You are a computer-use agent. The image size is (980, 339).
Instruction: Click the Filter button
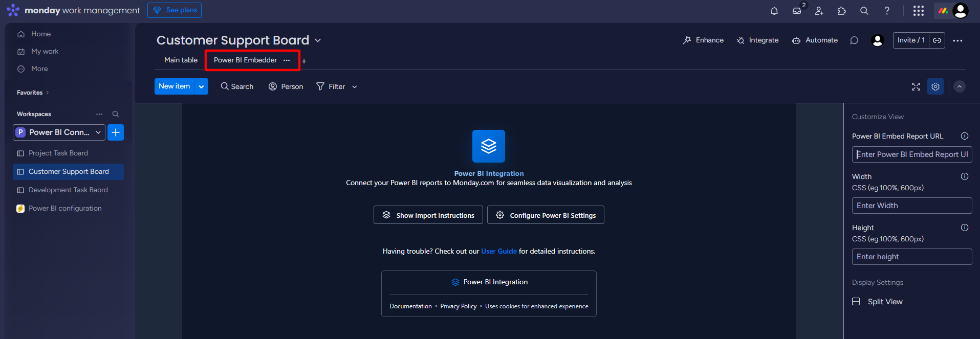331,87
